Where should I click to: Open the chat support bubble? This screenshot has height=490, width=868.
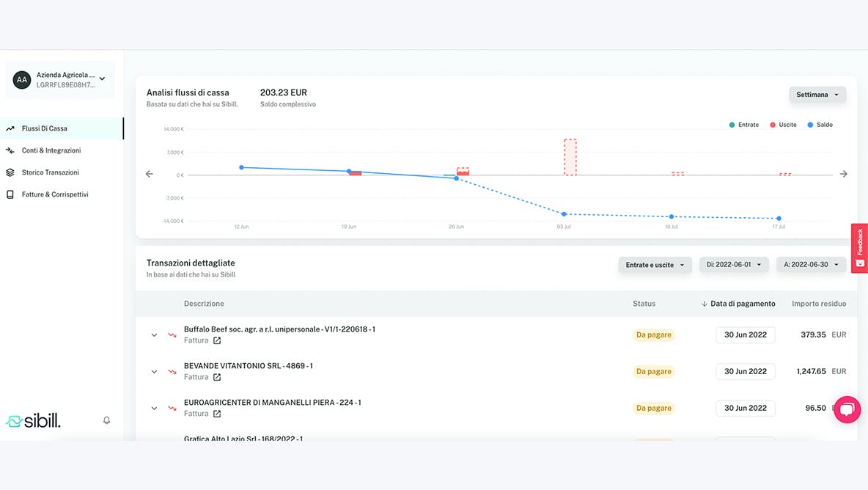point(847,409)
